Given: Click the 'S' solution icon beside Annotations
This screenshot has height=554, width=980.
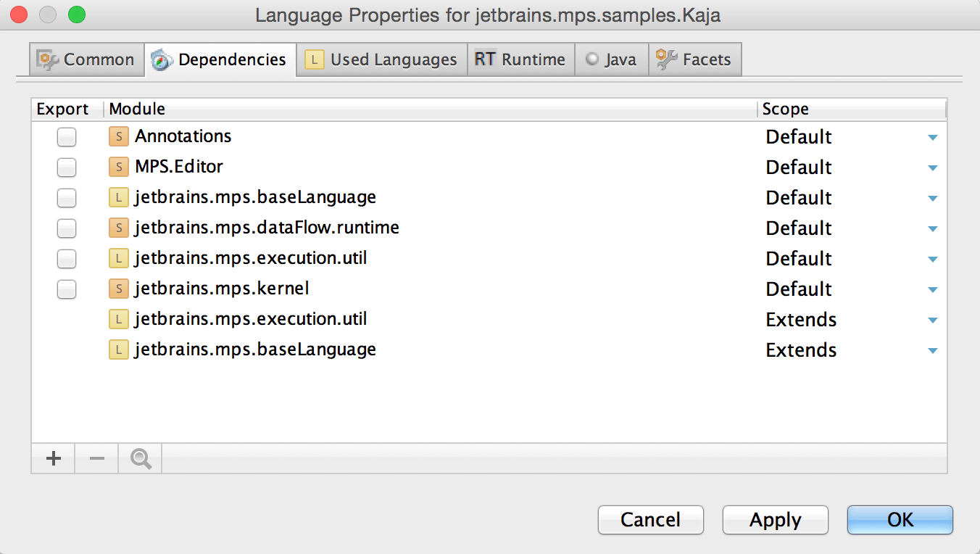Looking at the screenshot, I should tap(118, 136).
